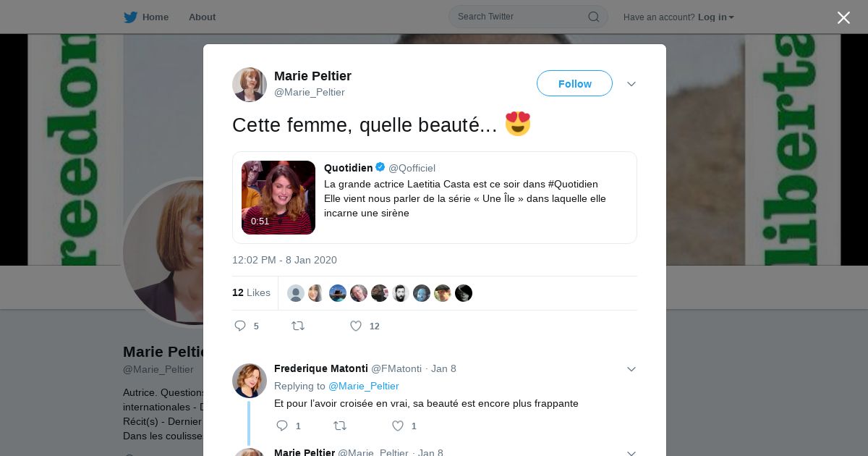Viewport: 868px width, 456px height.
Task: Open Marie Peltier's avatar in tweet header
Action: 250,85
